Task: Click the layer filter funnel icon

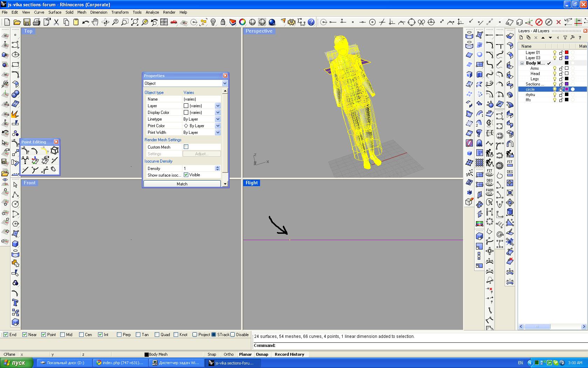Action: pos(565,38)
